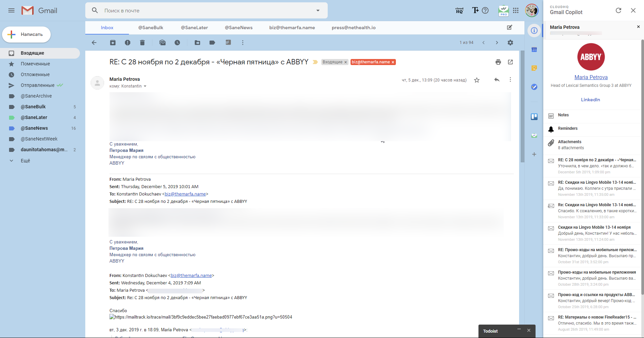Open Maria Petrova's LinkedIn profile

pyautogui.click(x=590, y=99)
